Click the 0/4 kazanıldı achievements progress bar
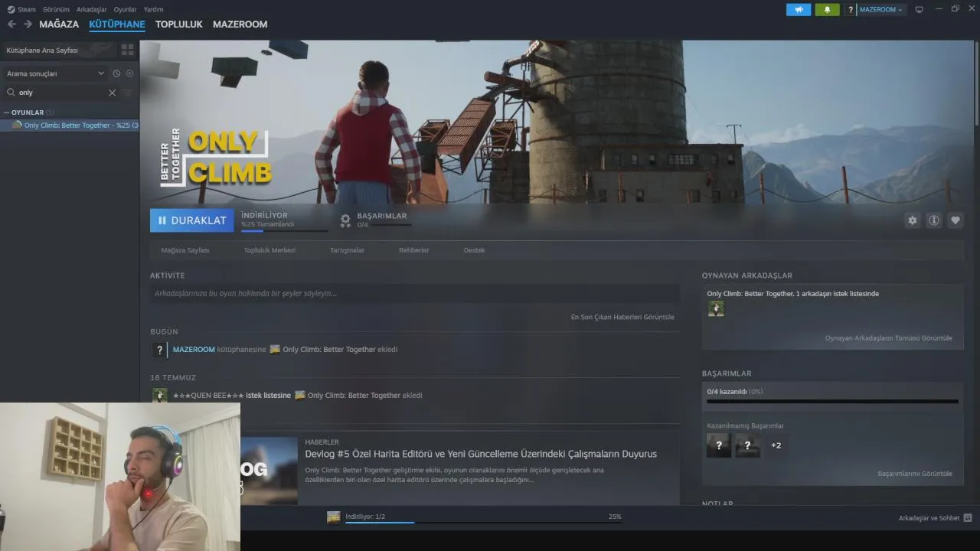The height and width of the screenshot is (551, 980). pyautogui.click(x=832, y=401)
